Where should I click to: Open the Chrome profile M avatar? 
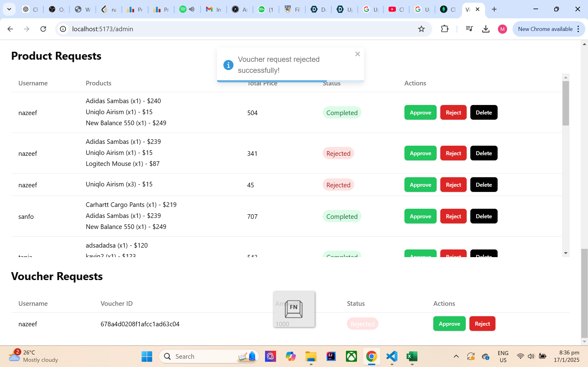[x=502, y=29]
